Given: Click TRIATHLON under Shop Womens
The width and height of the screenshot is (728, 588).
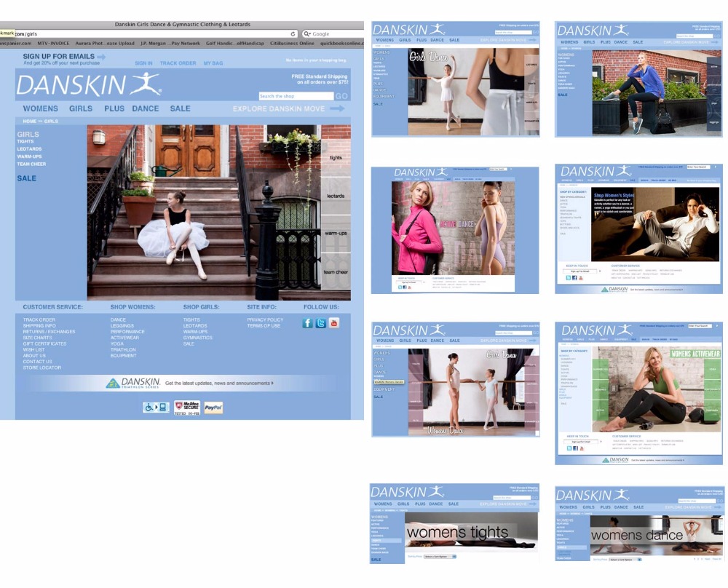Looking at the screenshot, I should (x=123, y=350).
